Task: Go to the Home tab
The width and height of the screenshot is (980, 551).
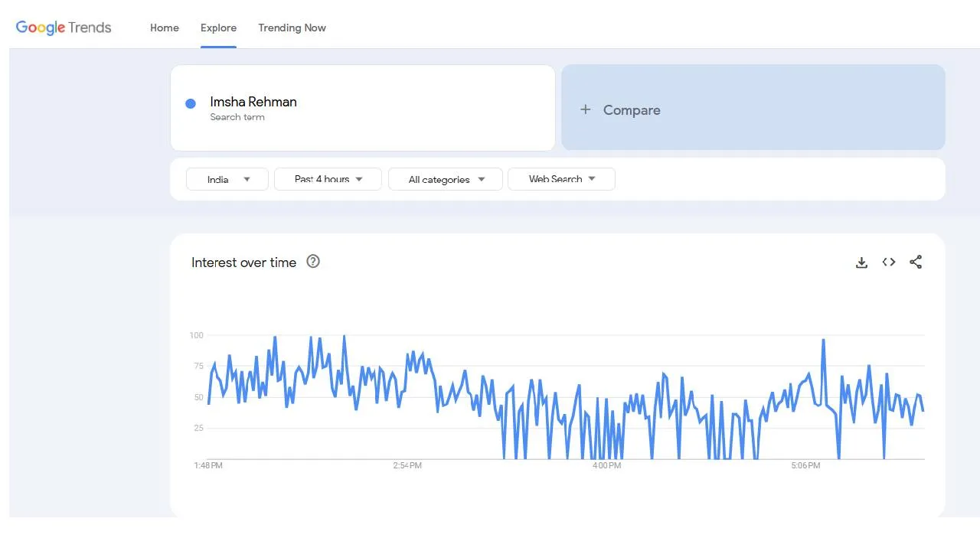Action: (x=165, y=28)
